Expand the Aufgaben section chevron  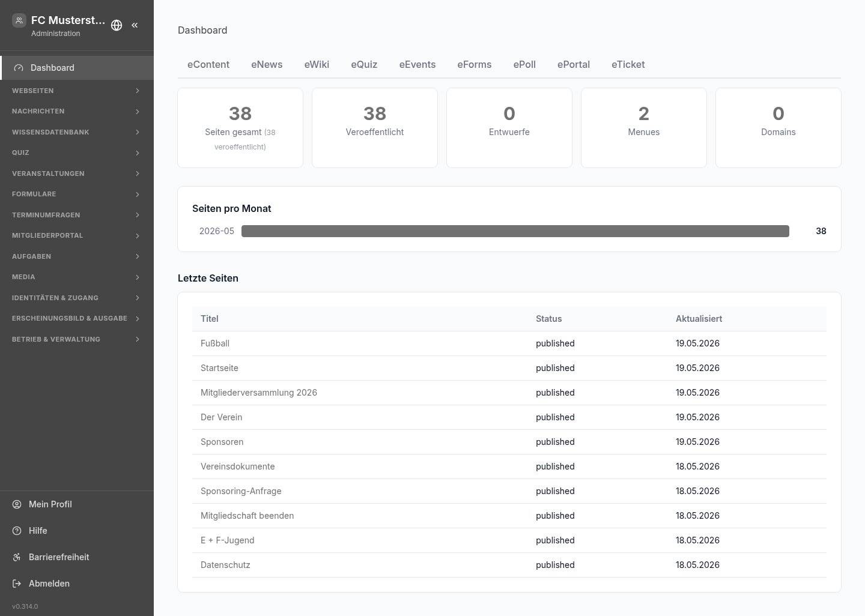point(138,256)
